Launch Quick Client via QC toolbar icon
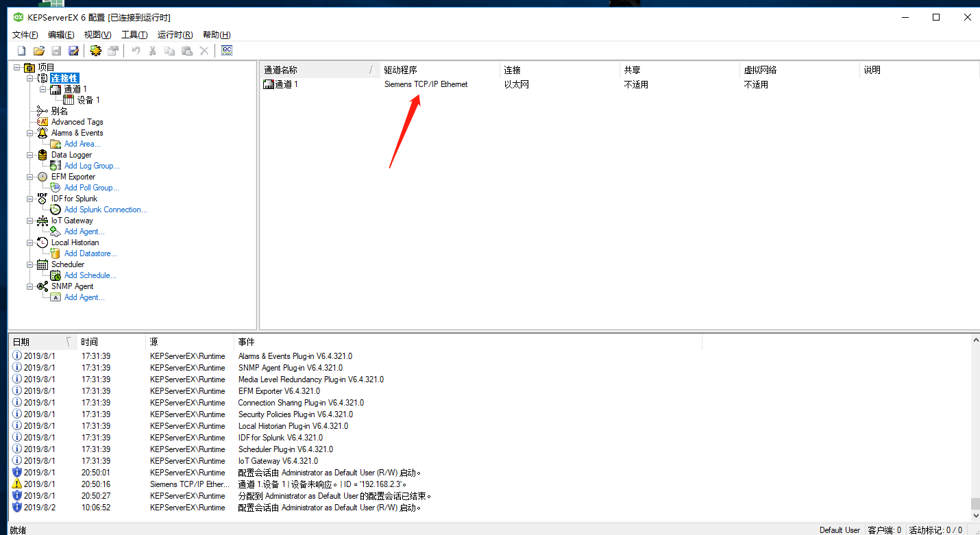The height and width of the screenshot is (535, 980). [x=226, y=49]
